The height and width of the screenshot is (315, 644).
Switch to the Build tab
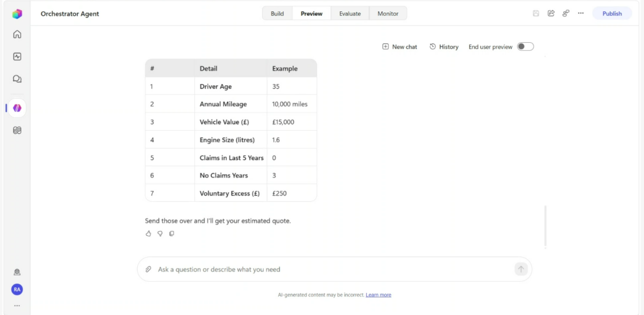[x=277, y=13]
